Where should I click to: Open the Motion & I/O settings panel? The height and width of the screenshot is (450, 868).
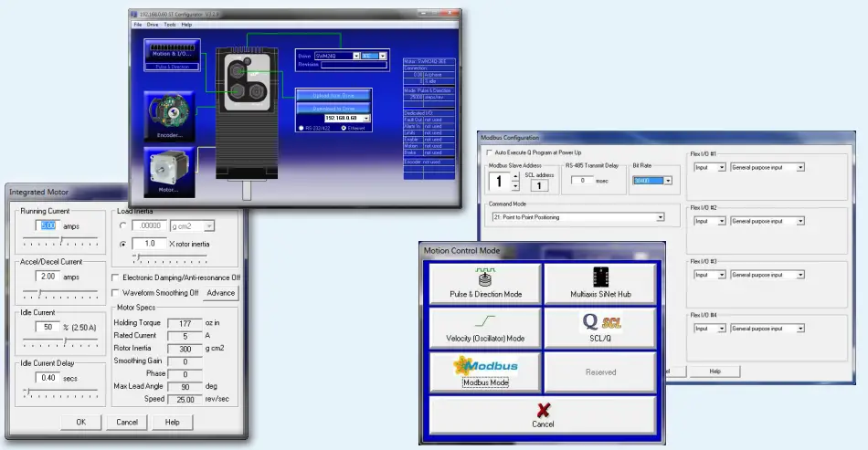coord(172,56)
